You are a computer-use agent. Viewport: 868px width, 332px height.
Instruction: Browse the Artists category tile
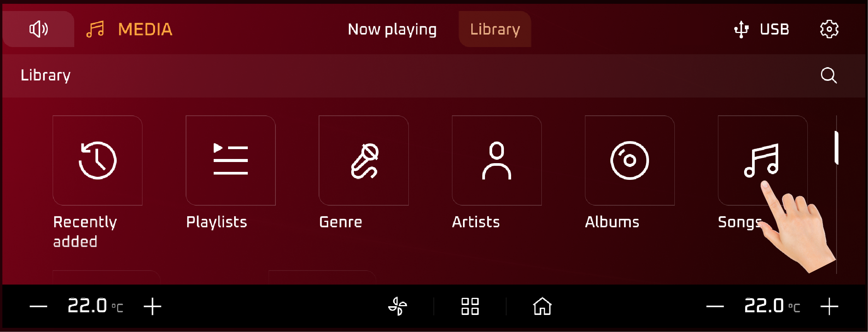click(497, 160)
